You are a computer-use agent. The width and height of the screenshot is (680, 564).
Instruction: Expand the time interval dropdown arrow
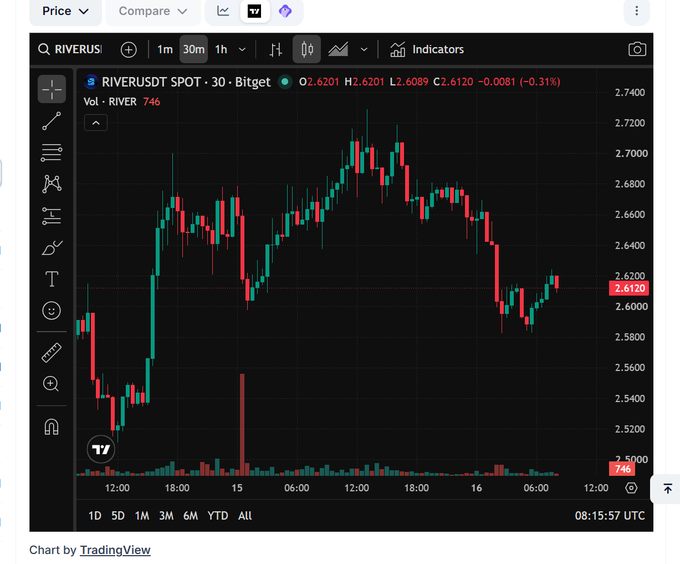point(242,49)
